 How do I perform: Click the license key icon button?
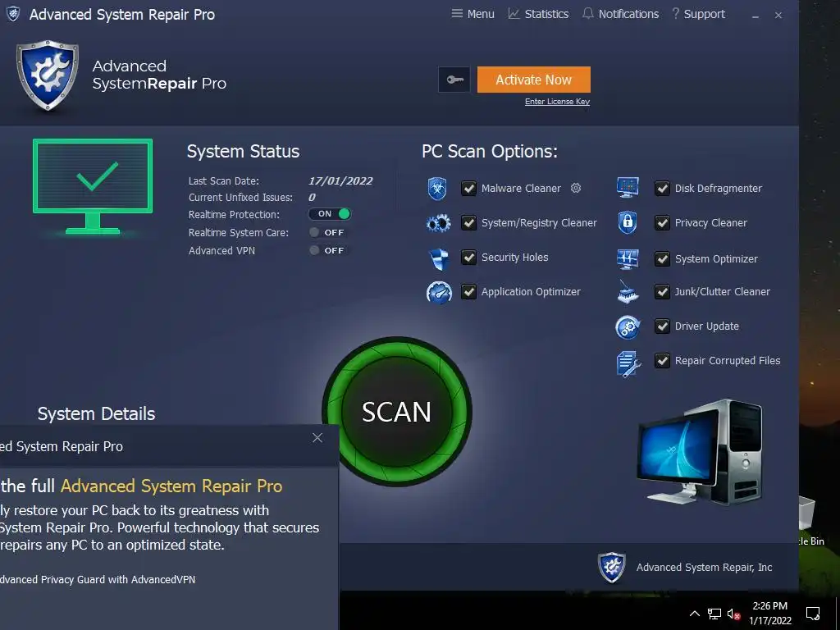pos(454,80)
